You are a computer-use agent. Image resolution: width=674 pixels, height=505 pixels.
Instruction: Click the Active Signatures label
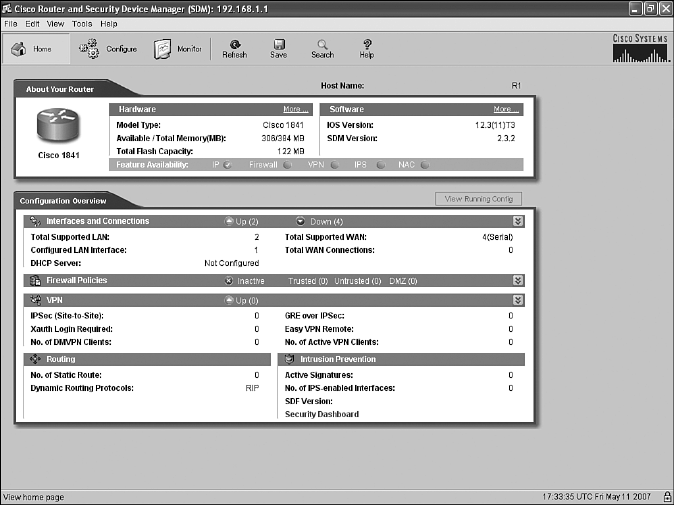(x=319, y=375)
